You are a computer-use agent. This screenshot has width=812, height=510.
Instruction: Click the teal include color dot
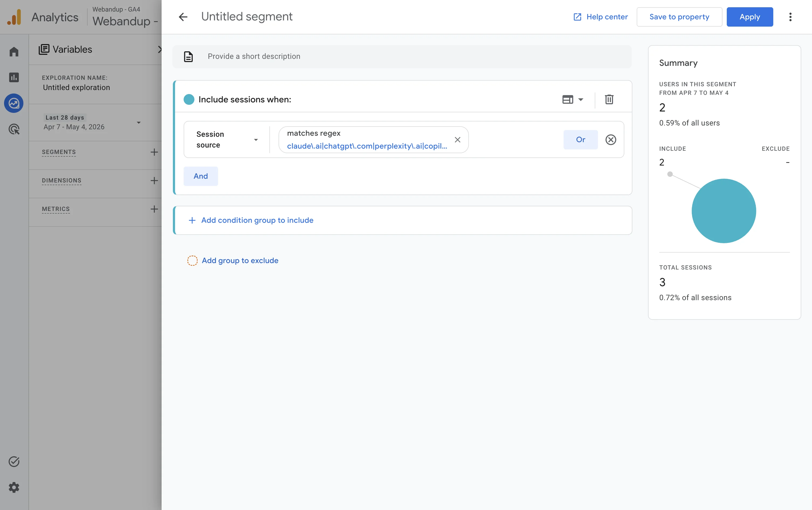189,99
